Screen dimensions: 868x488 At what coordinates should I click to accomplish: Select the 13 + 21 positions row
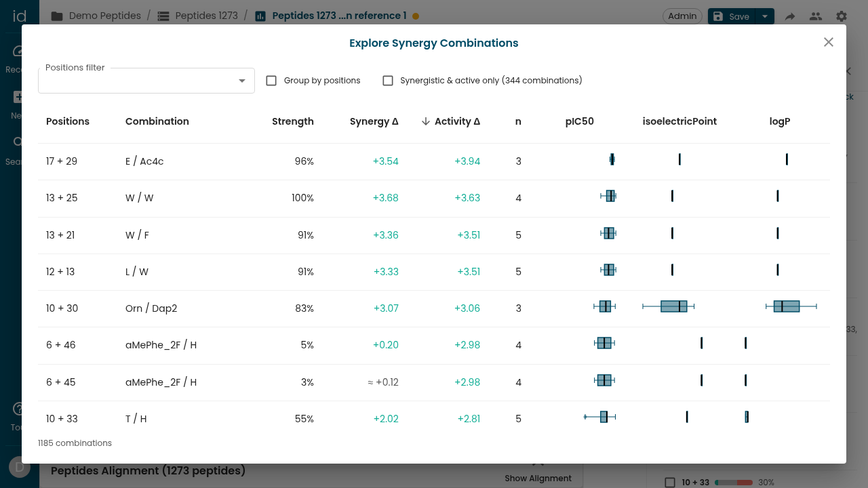pos(434,235)
